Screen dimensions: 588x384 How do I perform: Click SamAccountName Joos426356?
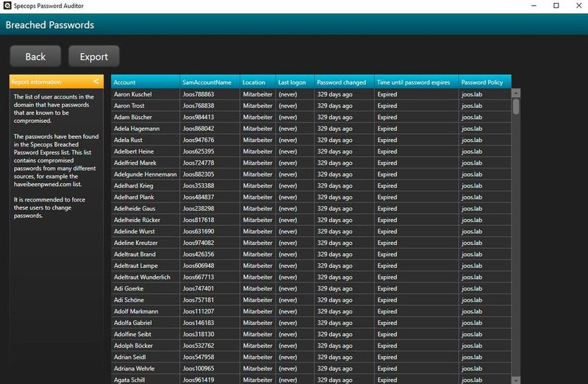click(198, 255)
